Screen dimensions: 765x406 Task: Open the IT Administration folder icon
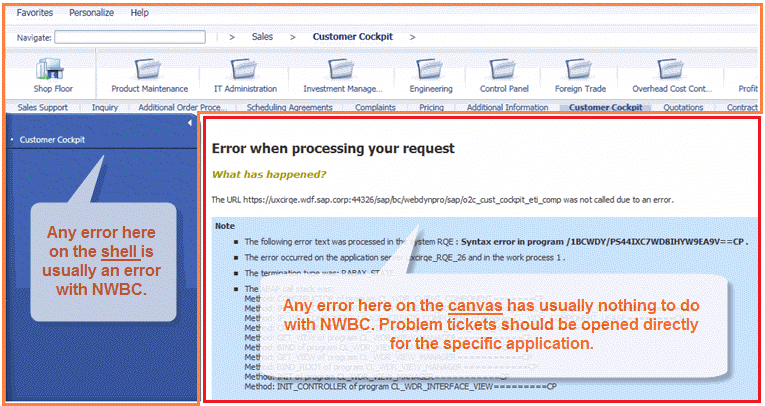[243, 69]
